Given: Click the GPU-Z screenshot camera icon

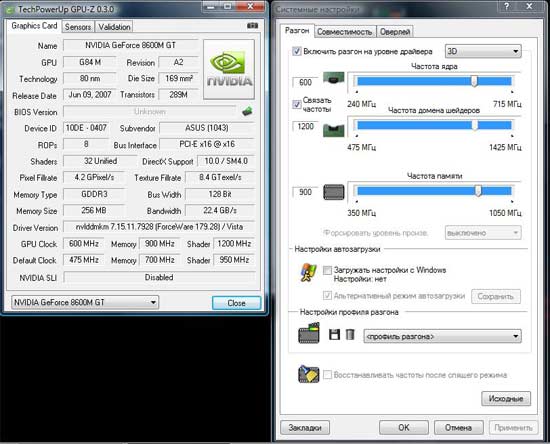Looking at the screenshot, I should click(x=252, y=26).
